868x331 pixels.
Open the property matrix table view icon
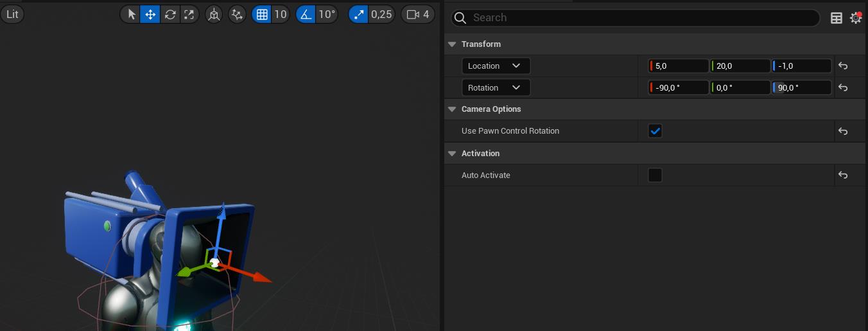pyautogui.click(x=836, y=18)
